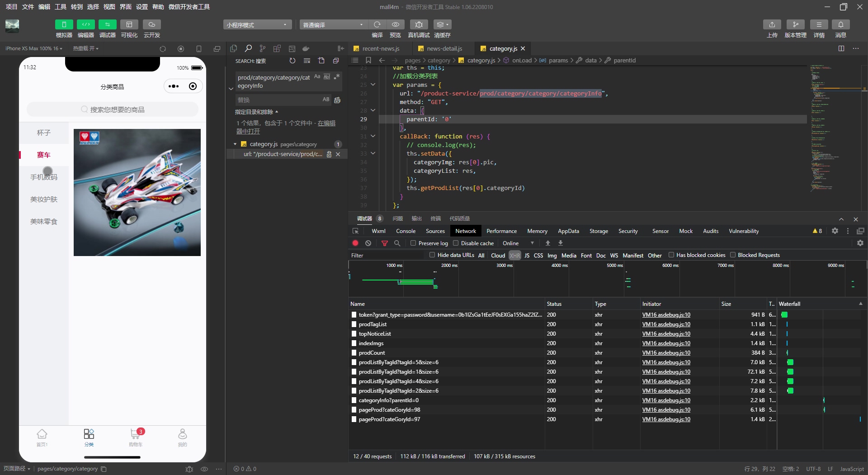Enable Preserve log checkbox

coord(413,243)
